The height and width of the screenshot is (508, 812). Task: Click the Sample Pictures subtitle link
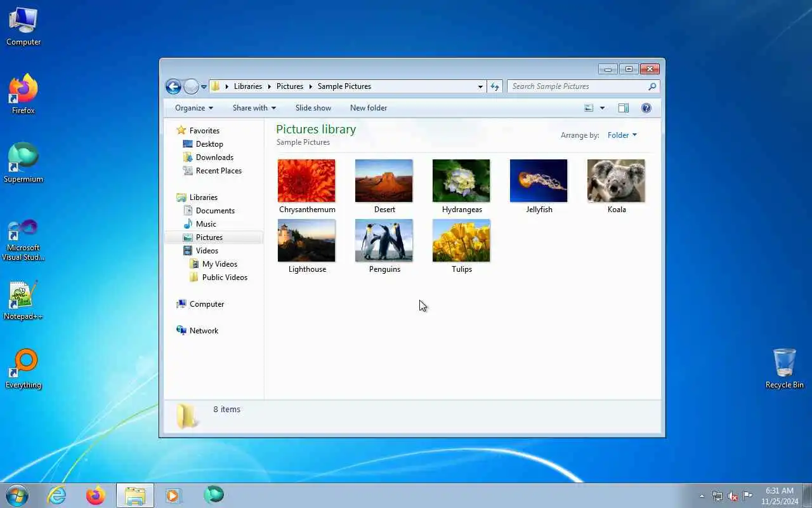point(303,142)
